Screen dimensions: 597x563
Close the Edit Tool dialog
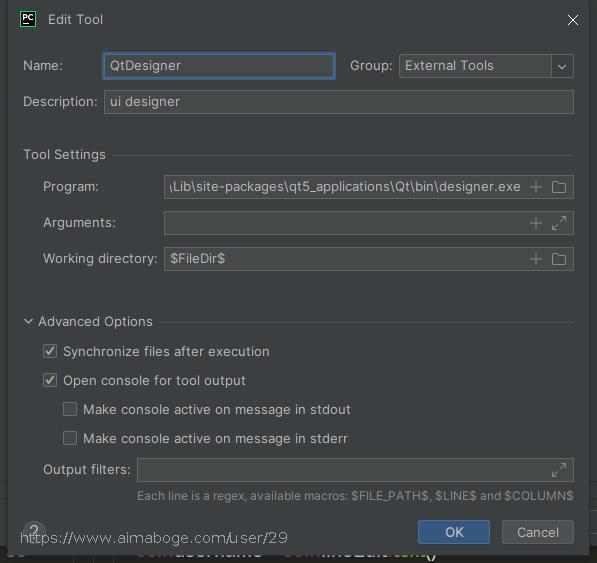coord(573,20)
